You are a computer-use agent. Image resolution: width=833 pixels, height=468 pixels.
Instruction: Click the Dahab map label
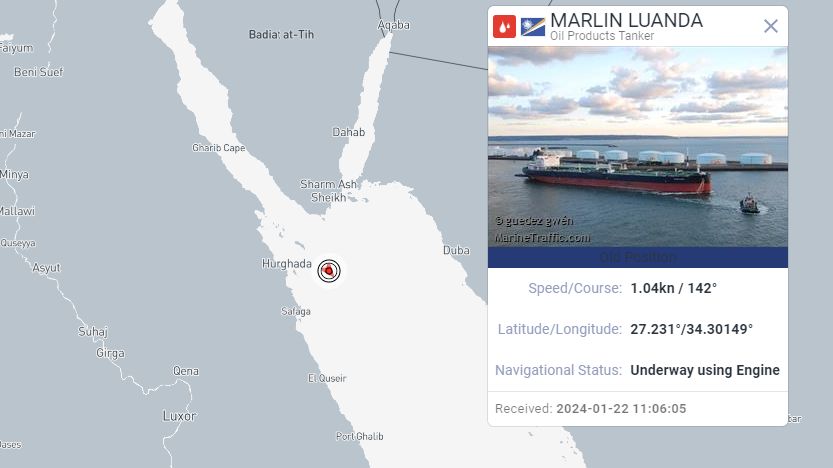click(x=348, y=132)
